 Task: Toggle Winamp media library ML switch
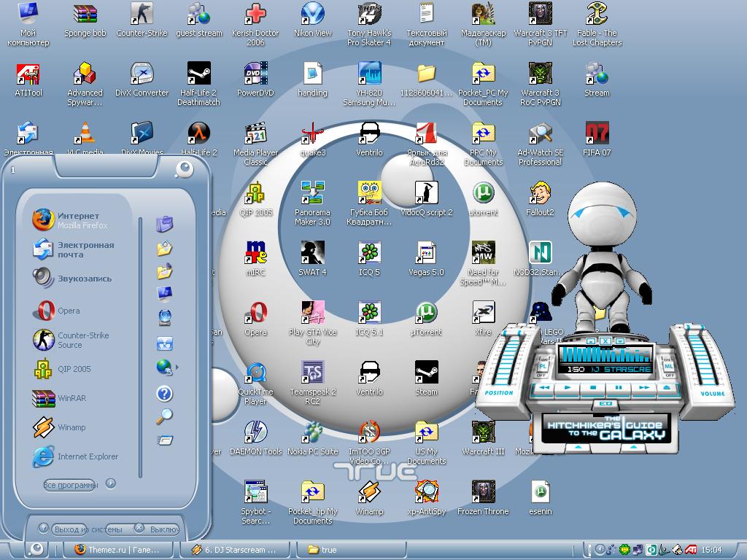668,366
